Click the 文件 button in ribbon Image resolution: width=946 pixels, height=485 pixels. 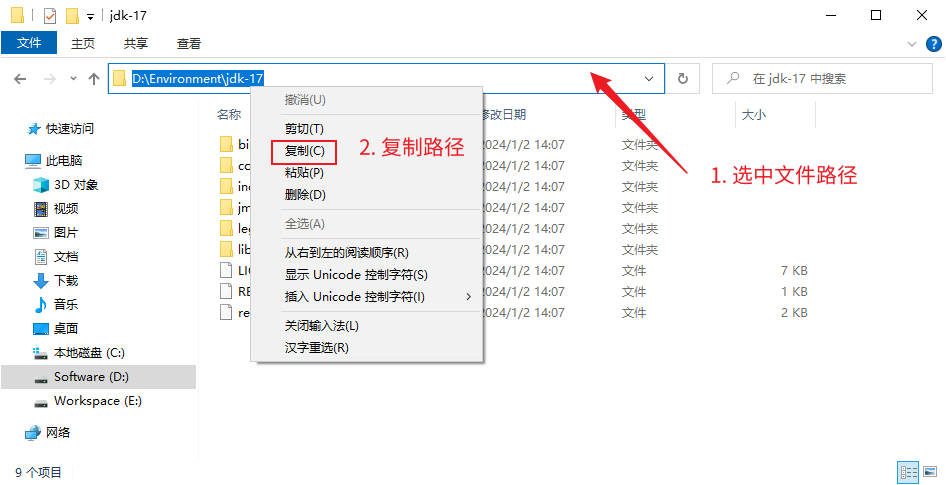[x=29, y=43]
